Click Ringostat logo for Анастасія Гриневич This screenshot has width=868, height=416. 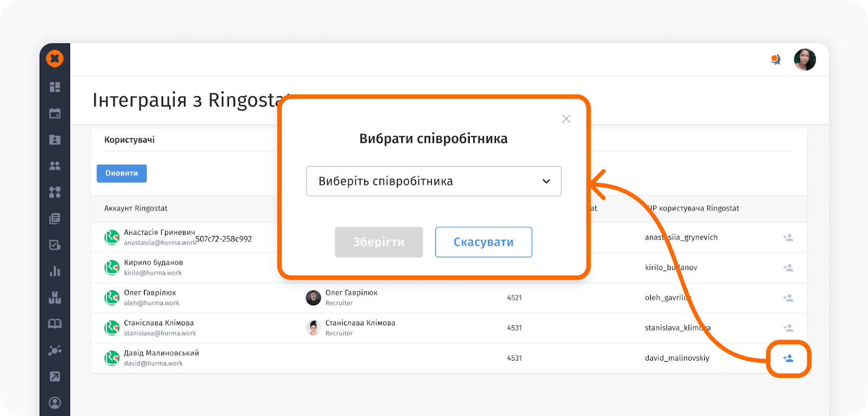[x=112, y=238]
